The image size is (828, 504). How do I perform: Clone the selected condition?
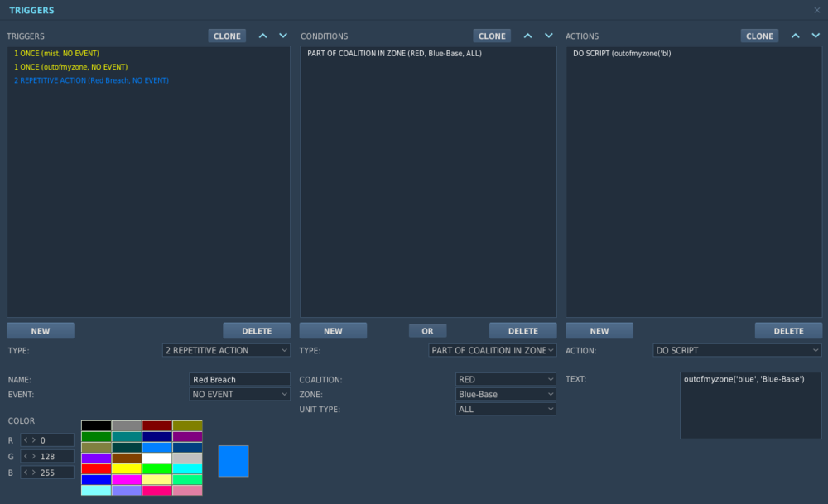tap(492, 36)
